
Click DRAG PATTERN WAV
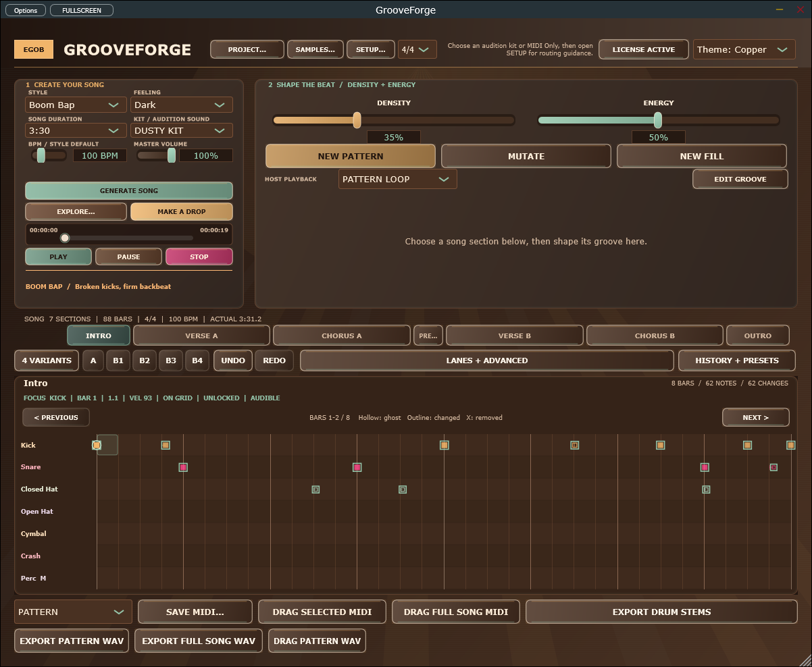pyautogui.click(x=318, y=641)
